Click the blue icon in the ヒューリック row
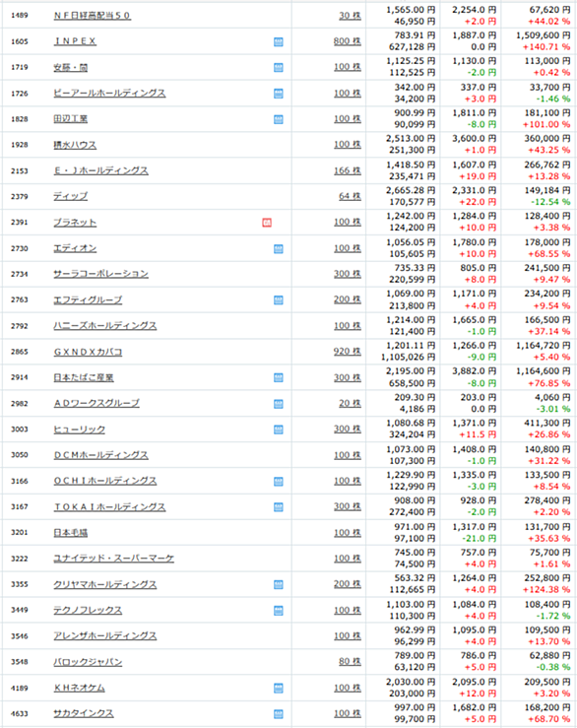 coord(279,430)
